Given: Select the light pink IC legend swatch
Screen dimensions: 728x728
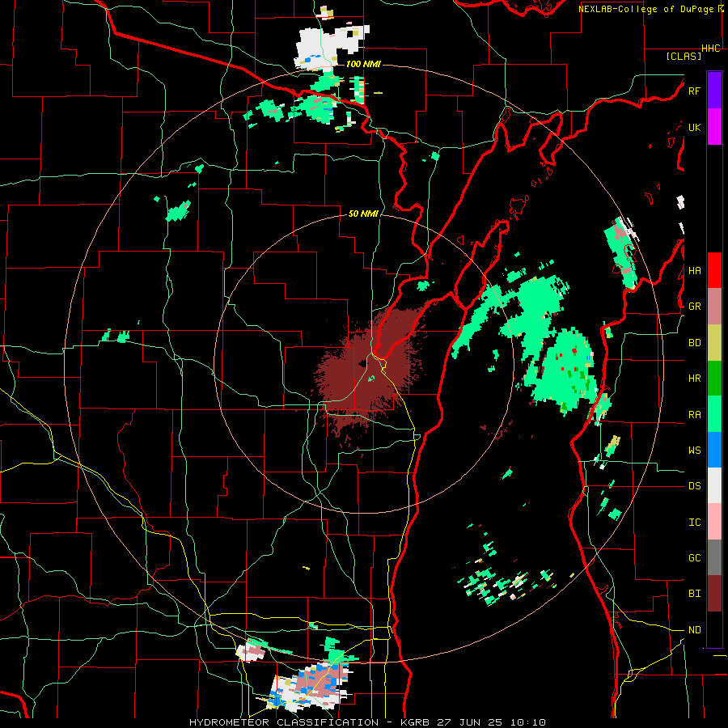Looking at the screenshot, I should click(714, 522).
